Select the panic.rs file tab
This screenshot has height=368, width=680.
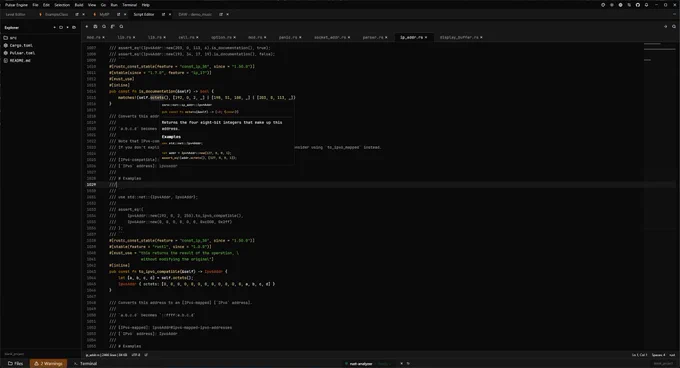click(x=288, y=37)
